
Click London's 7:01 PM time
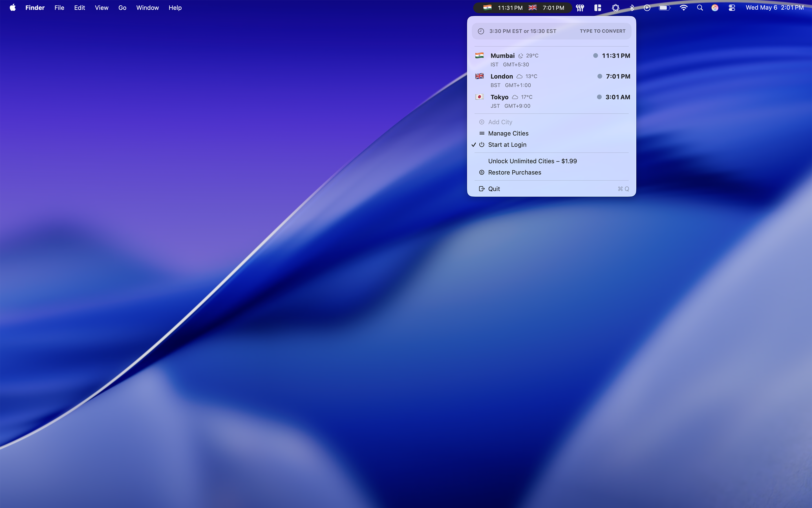(618, 76)
